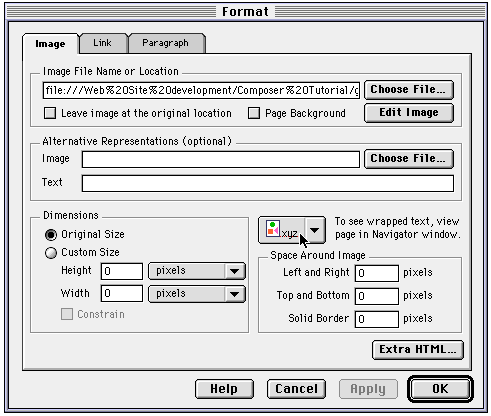The height and width of the screenshot is (416, 491).
Task: Open the Extra HTML dialog
Action: pyautogui.click(x=418, y=350)
